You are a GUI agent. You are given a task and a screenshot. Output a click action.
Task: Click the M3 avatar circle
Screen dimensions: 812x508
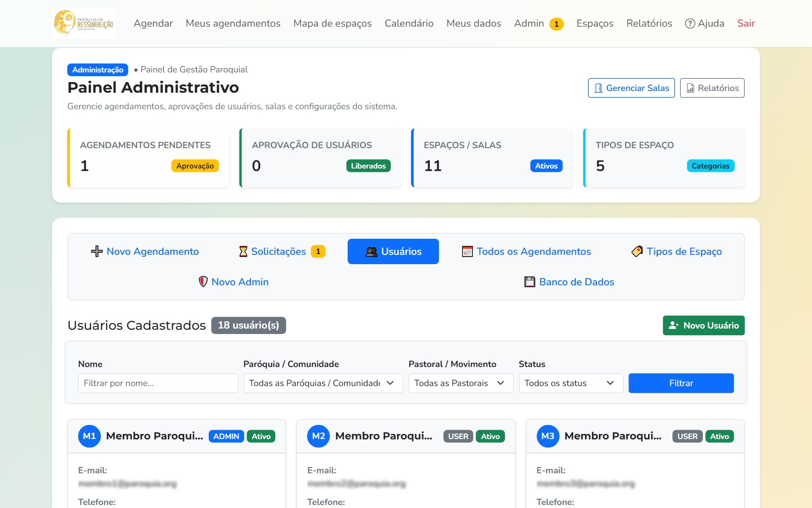click(548, 436)
